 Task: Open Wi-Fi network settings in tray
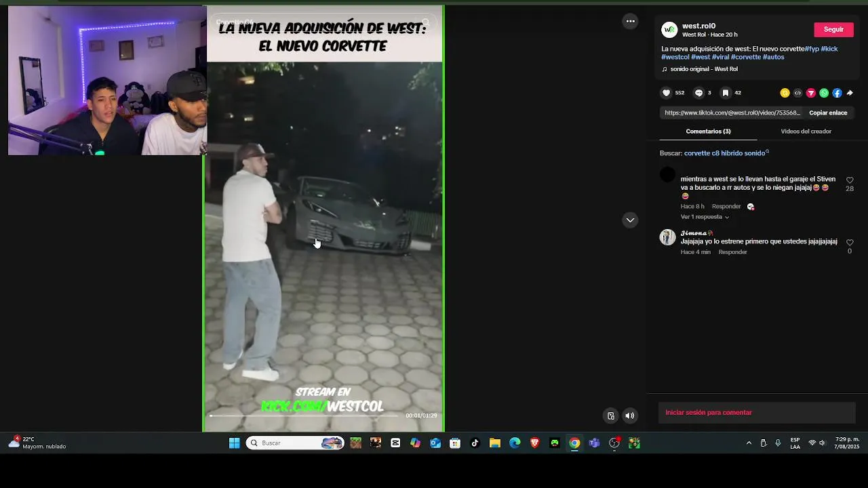(x=812, y=443)
